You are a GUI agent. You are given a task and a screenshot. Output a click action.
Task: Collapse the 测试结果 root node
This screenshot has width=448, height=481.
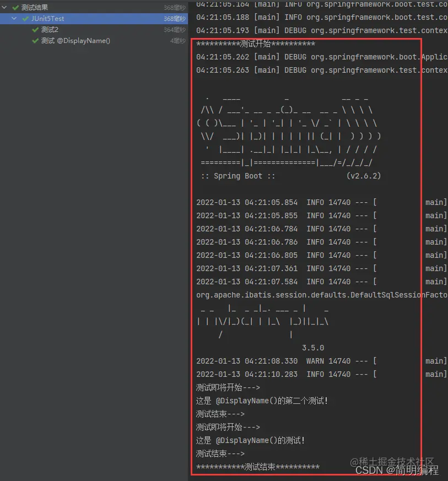(x=4, y=7)
